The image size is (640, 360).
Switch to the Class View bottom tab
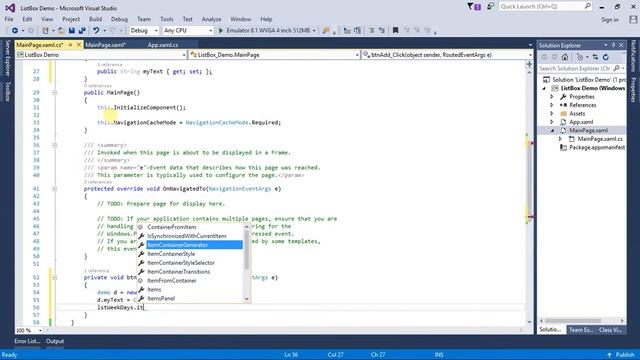[x=611, y=330]
